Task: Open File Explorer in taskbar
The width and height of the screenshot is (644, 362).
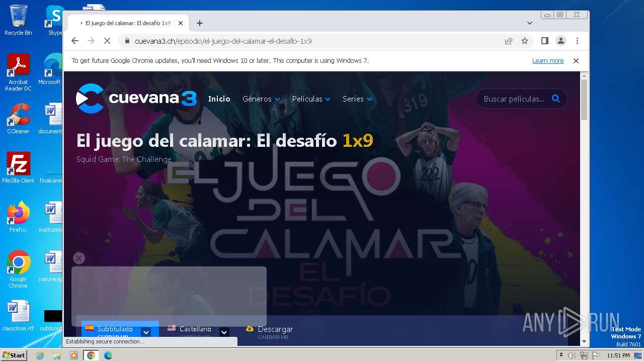Action: click(x=57, y=355)
